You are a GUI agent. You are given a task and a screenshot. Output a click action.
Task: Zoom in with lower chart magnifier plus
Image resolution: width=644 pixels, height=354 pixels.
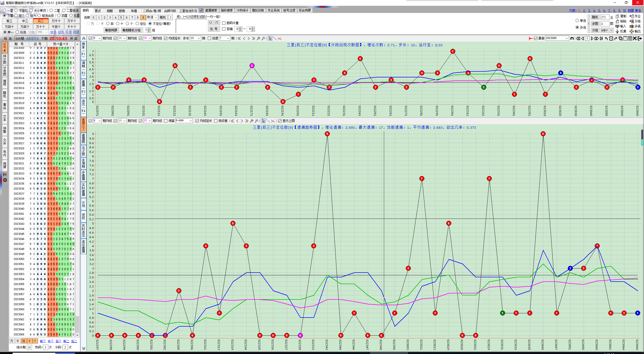pyautogui.click(x=252, y=121)
